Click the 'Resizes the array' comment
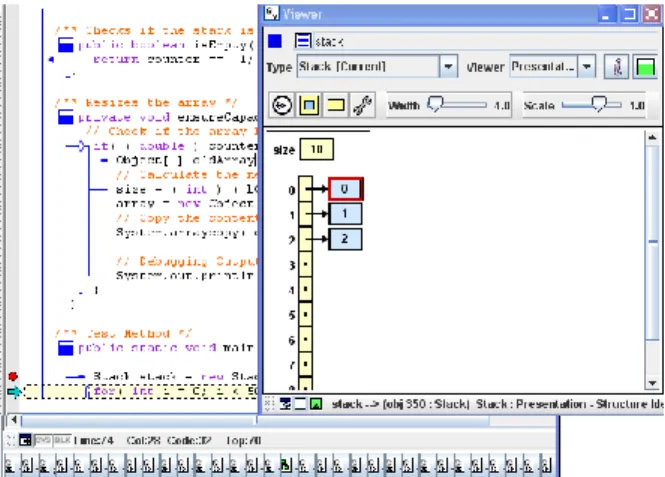 [x=146, y=103]
